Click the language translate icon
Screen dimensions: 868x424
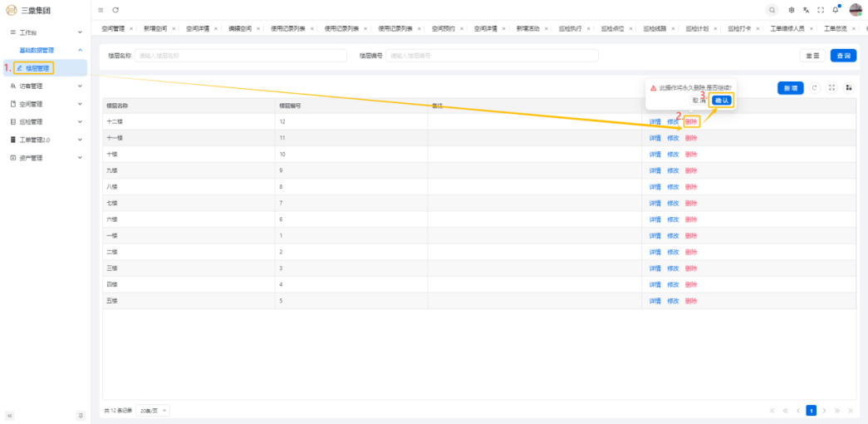pos(806,10)
